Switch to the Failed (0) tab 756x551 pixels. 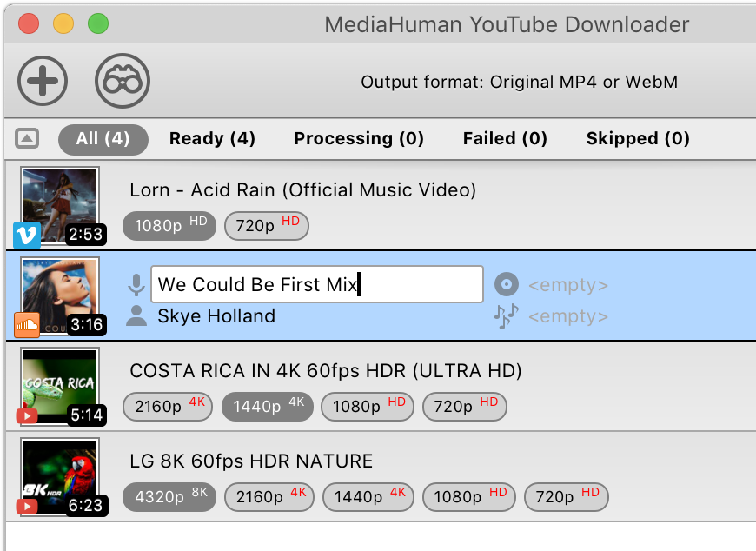pyautogui.click(x=505, y=138)
